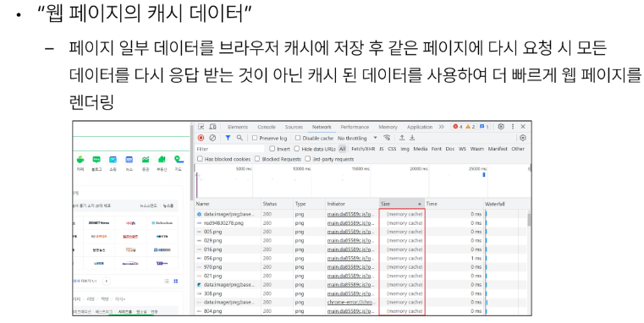Viewport: 644px width, 323px height.
Task: Open chrome-error initiator link
Action: 350,302
